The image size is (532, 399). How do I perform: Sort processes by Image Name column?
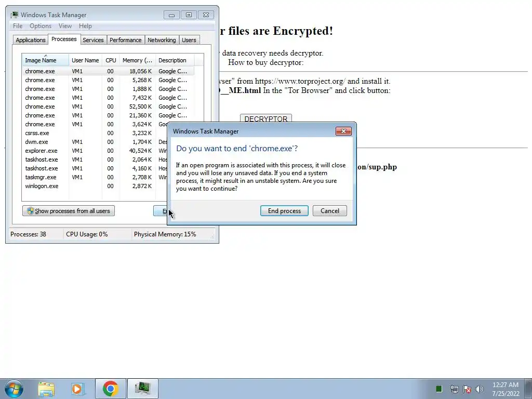click(x=46, y=60)
